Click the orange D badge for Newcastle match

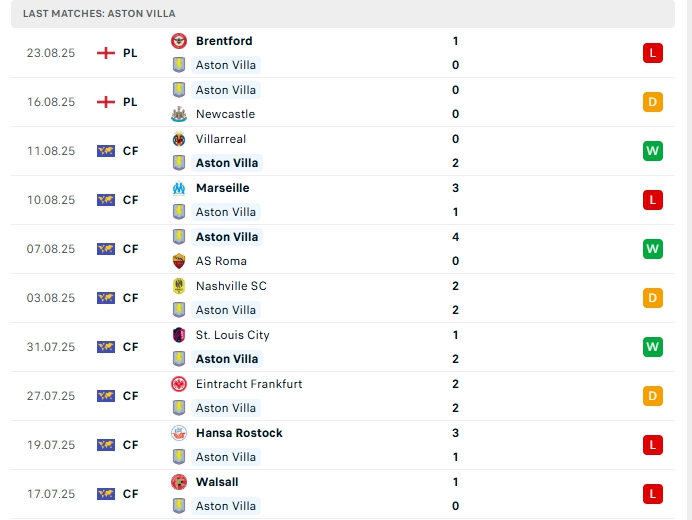tap(653, 102)
